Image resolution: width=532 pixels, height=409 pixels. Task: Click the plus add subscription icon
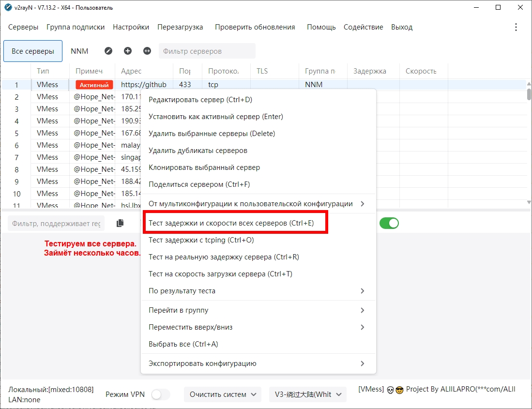click(128, 51)
